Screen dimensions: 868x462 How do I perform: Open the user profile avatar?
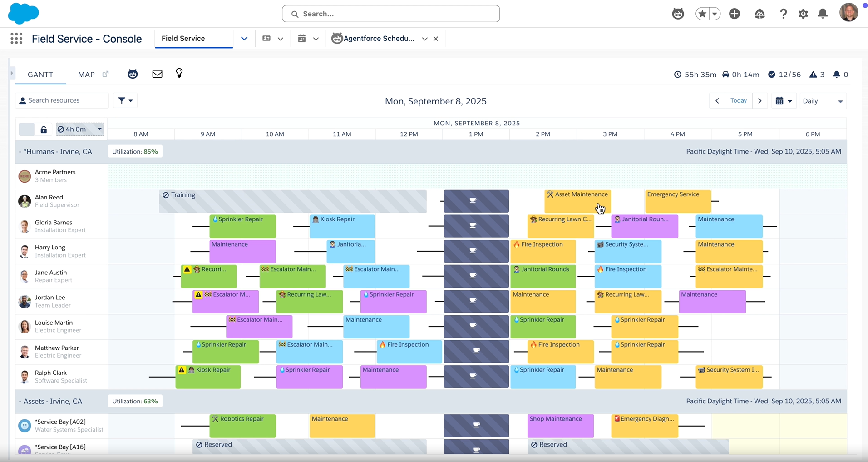pos(849,12)
